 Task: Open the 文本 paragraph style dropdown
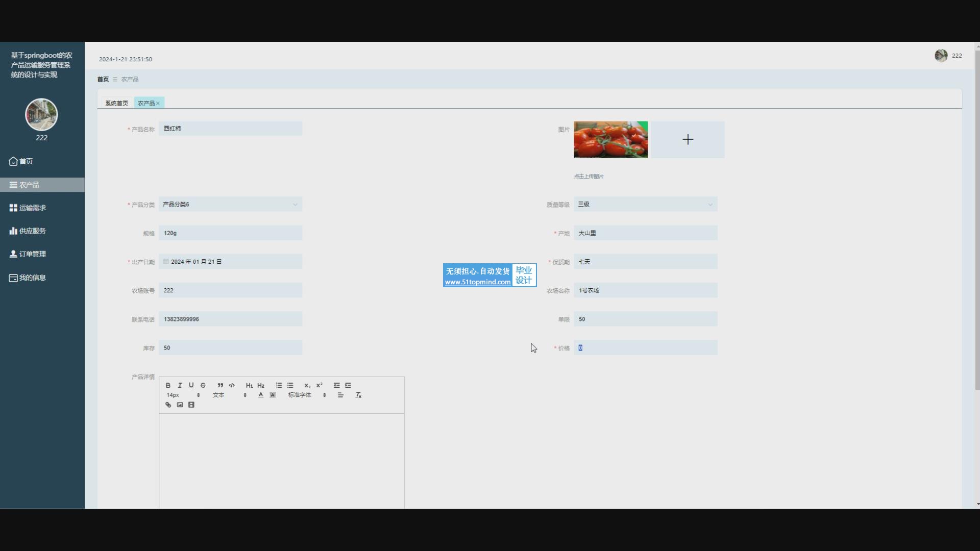tap(230, 395)
